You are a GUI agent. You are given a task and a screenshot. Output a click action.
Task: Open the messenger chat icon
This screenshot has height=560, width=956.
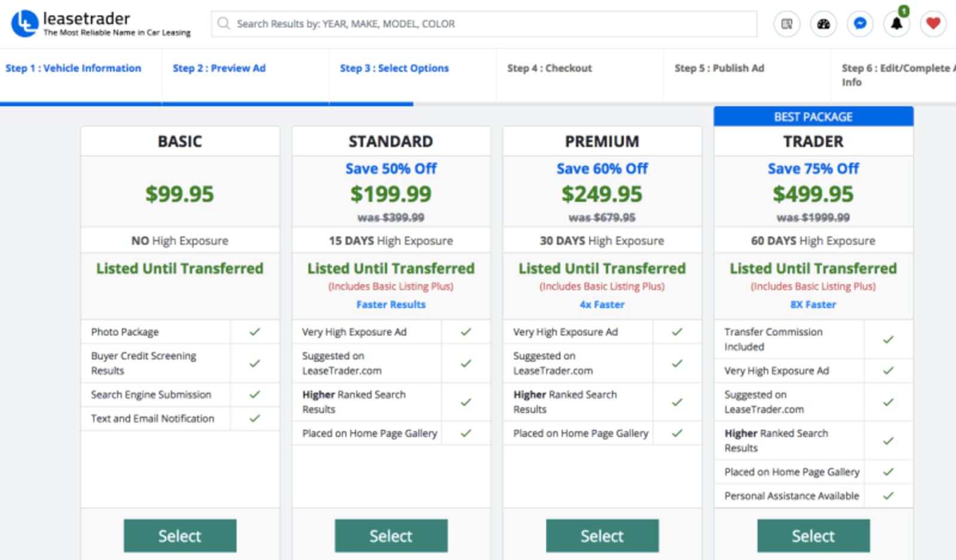(860, 24)
